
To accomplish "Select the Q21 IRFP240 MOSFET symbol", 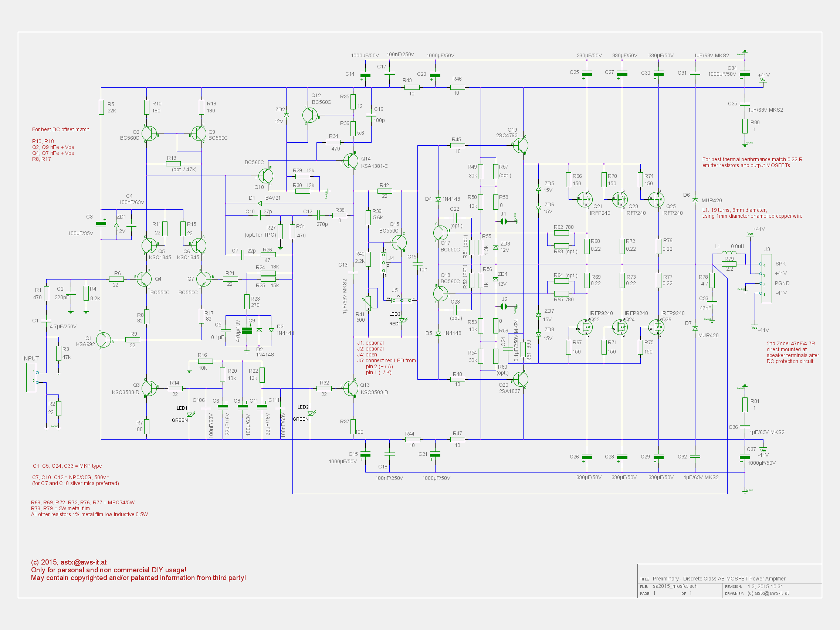I will (x=585, y=199).
